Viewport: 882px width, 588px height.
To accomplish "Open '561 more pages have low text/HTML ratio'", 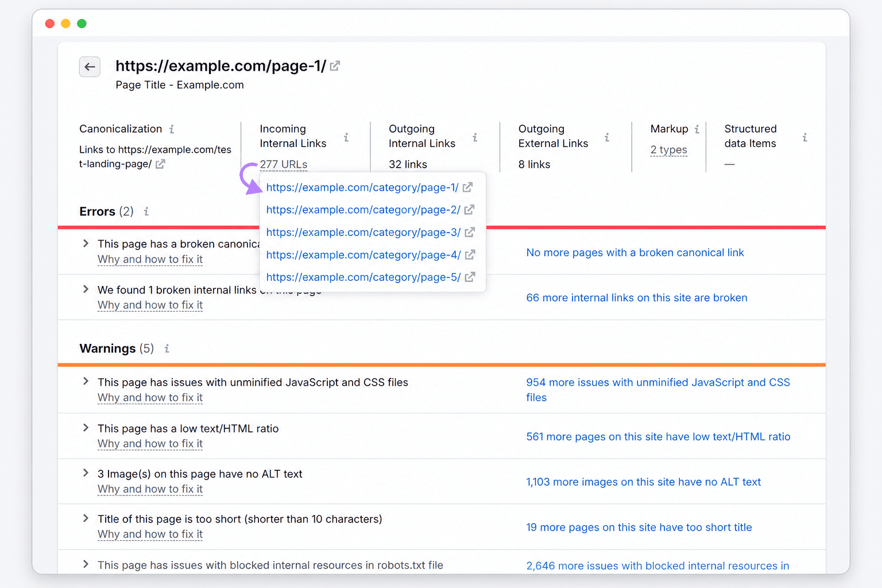I will click(658, 436).
